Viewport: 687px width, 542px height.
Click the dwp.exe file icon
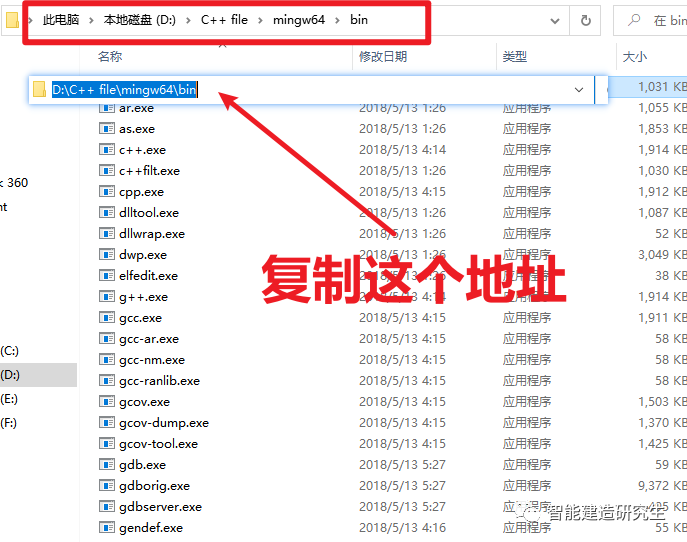tap(106, 255)
